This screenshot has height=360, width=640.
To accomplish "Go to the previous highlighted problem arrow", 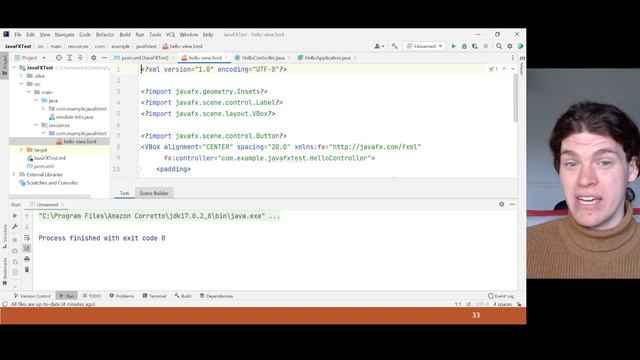I will tap(504, 69).
